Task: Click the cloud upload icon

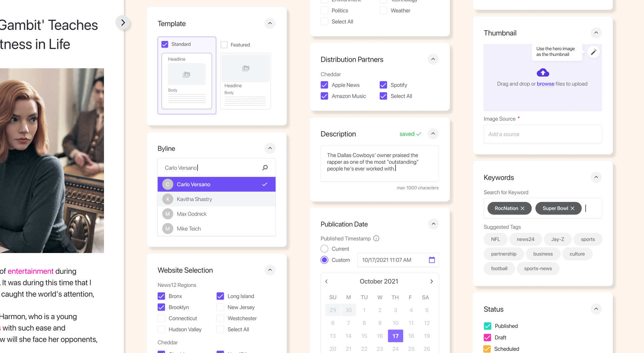Action: tap(543, 72)
